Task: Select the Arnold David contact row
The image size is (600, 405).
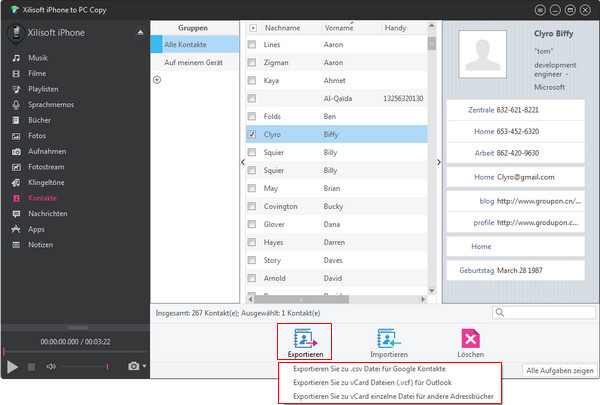Action: [336, 278]
